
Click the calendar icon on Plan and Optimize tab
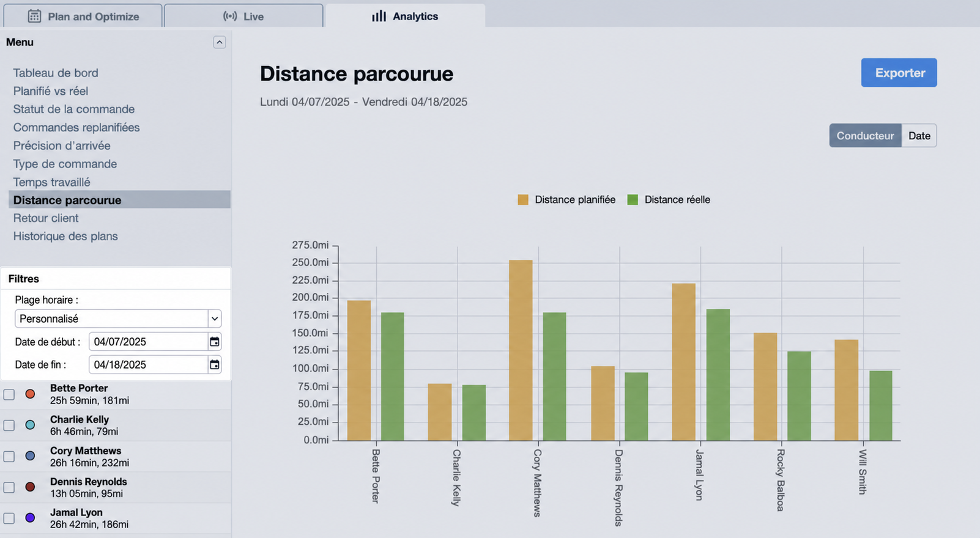coord(34,17)
